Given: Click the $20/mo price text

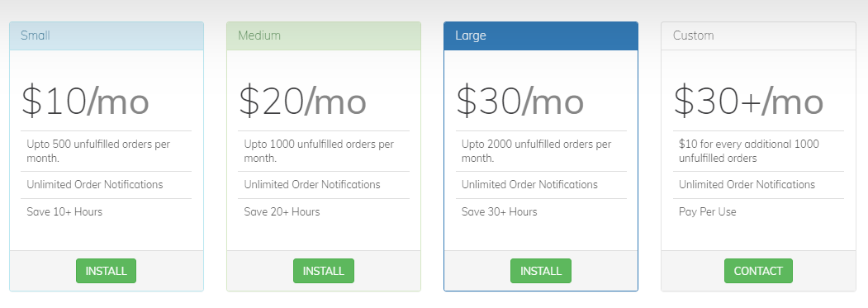Looking at the screenshot, I should tap(303, 102).
